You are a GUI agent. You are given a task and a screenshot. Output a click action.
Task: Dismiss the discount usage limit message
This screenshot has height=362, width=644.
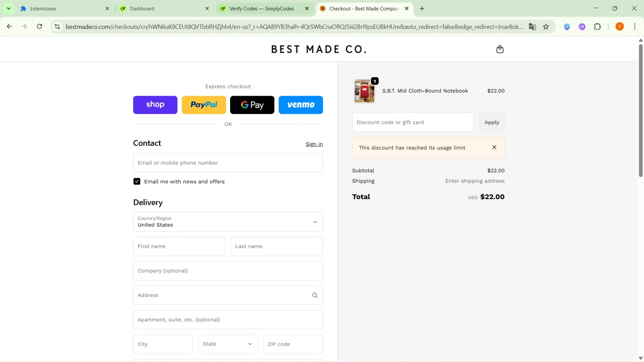(494, 147)
